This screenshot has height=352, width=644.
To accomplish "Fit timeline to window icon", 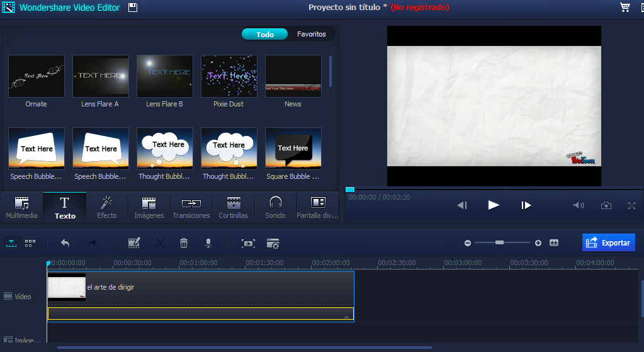I will [553, 243].
